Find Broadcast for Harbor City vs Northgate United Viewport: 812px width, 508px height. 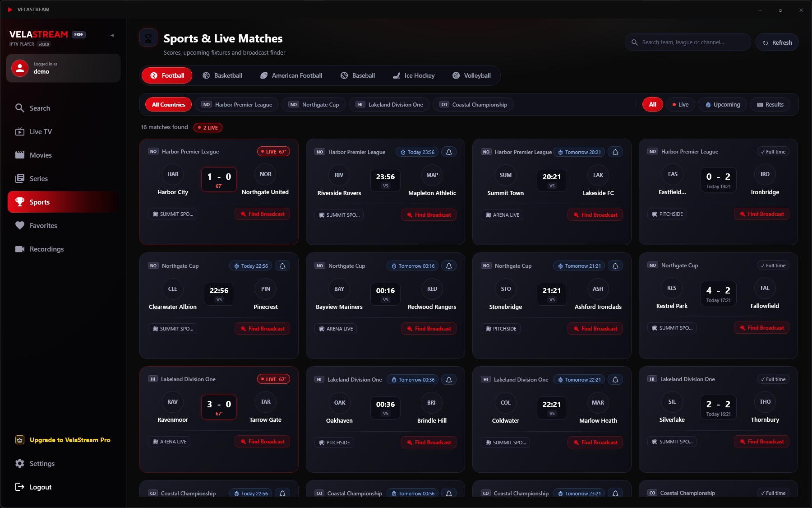tap(263, 214)
